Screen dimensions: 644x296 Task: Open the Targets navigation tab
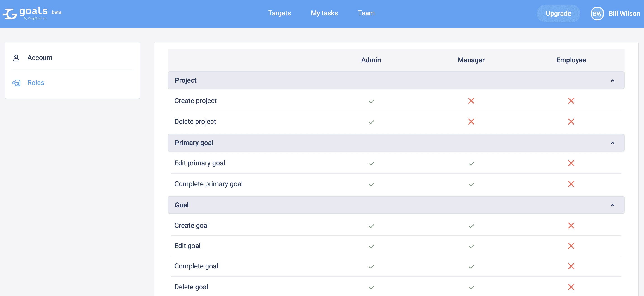[x=279, y=13]
